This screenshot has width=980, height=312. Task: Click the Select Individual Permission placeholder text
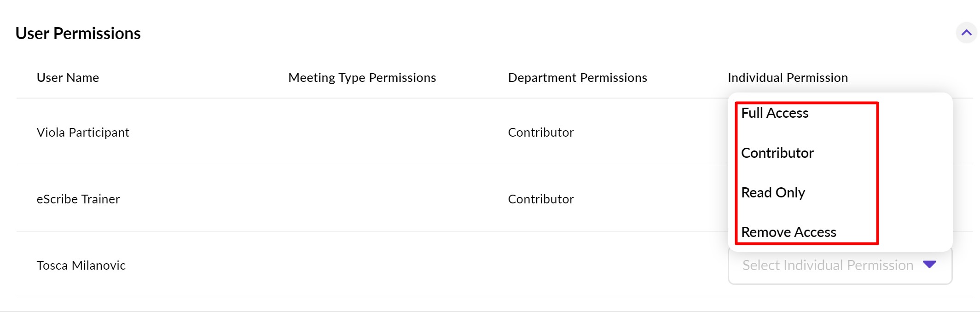(827, 266)
